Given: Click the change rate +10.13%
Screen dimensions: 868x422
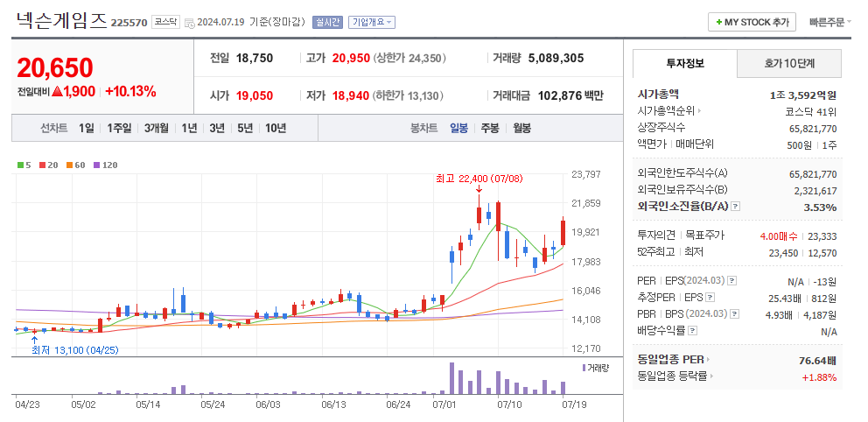Looking at the screenshot, I should tap(130, 92).
